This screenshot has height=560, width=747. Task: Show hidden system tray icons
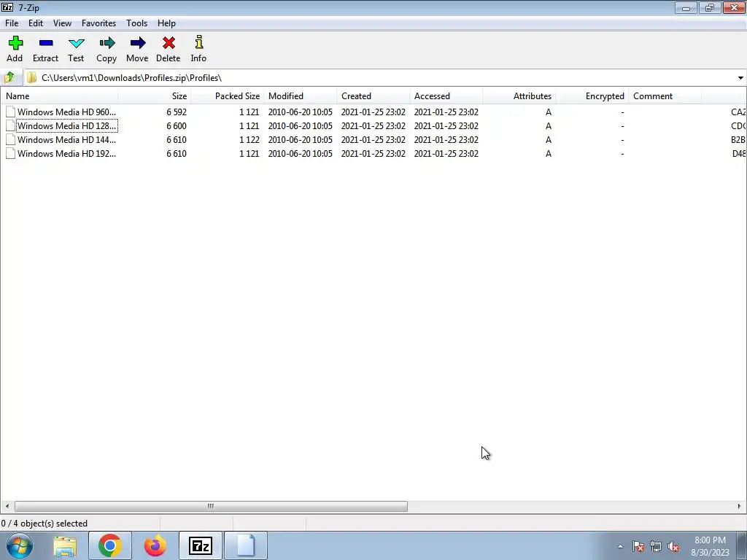coord(620,546)
